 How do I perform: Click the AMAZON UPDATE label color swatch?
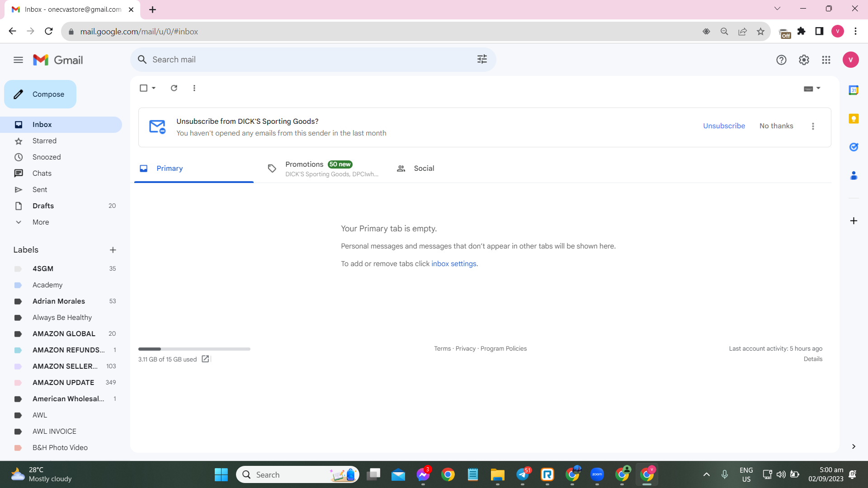[18, 383]
